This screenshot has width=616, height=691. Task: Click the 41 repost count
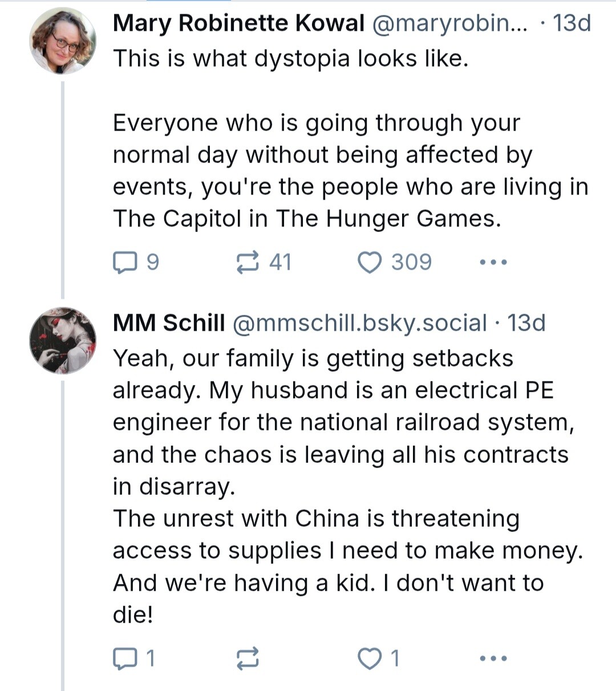pyautogui.click(x=280, y=262)
